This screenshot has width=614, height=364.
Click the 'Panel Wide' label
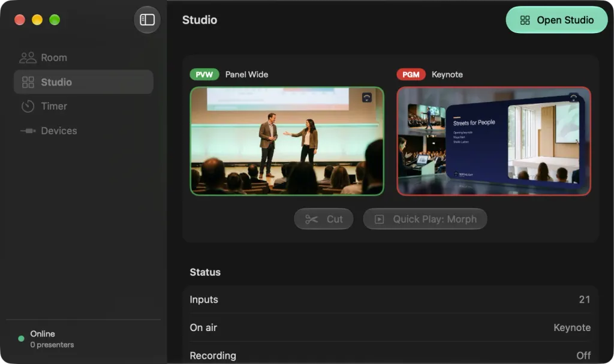(246, 74)
